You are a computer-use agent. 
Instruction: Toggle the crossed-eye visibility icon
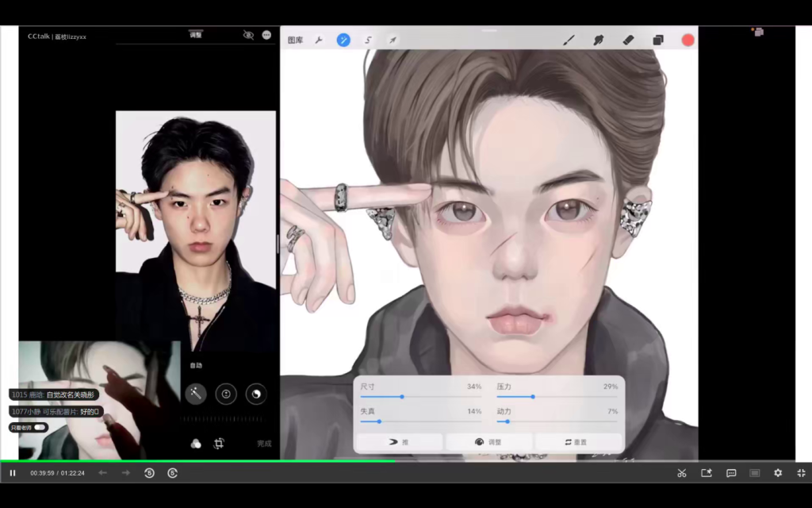(248, 35)
